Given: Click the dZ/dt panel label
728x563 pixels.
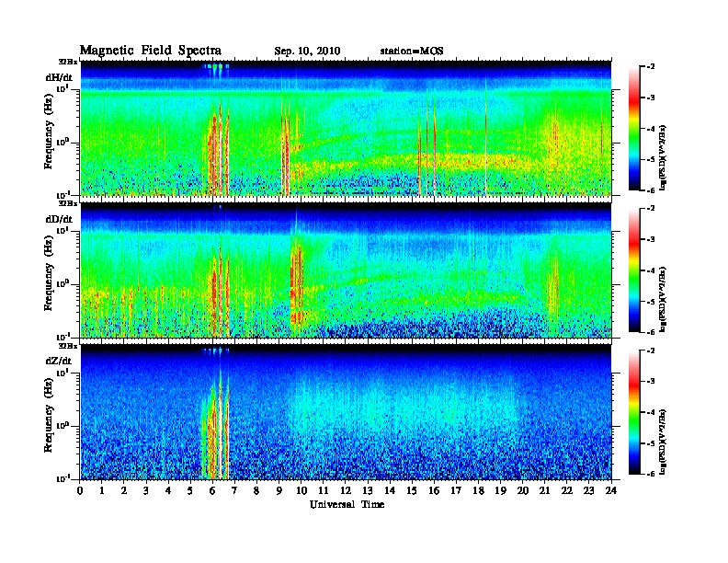Looking at the screenshot, I should coord(59,361).
